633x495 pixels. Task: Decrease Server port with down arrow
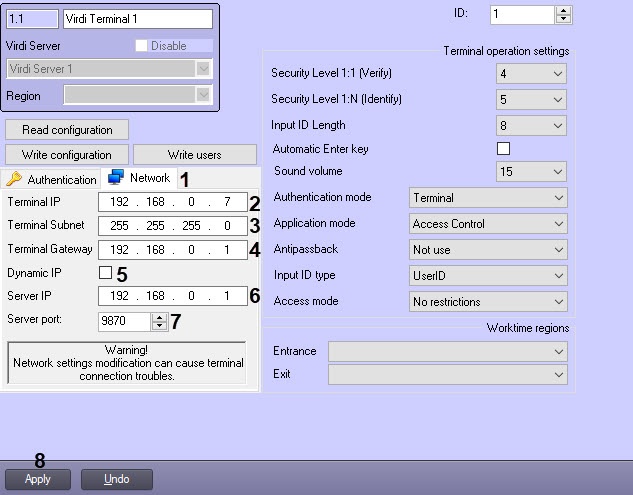[x=159, y=325]
